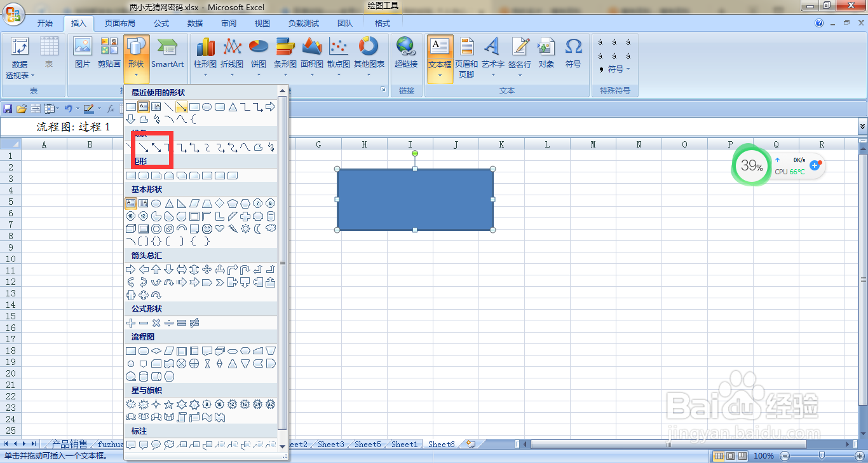Choose the heart shape in basic shapes
The height and width of the screenshot is (463, 868).
click(x=220, y=229)
